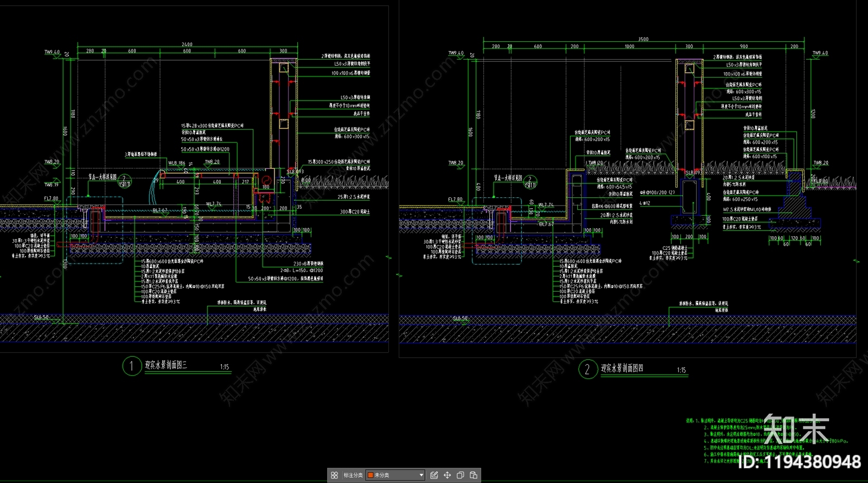This screenshot has height=483, width=868.
Task: Select the drawing title 迎宾水景剖面图四
Action: point(622,369)
